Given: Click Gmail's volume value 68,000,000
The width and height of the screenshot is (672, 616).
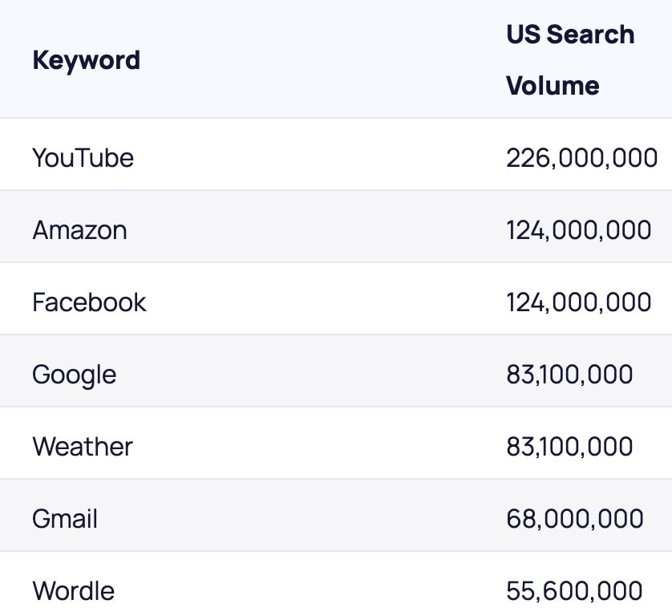Looking at the screenshot, I should click(x=575, y=519).
